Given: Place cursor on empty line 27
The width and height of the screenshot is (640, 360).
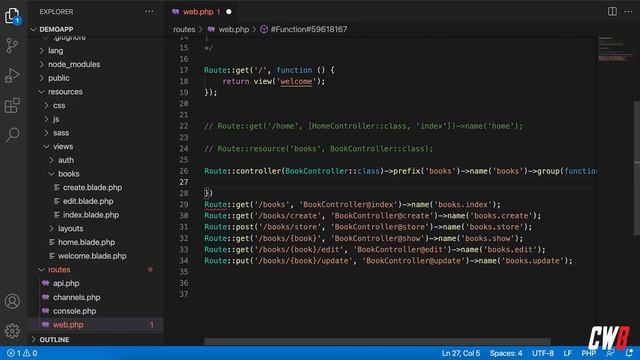Looking at the screenshot, I should [x=400, y=182].
